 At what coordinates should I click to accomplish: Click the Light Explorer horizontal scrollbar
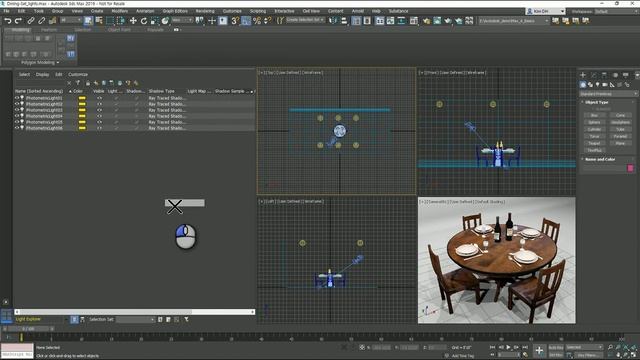(x=135, y=312)
